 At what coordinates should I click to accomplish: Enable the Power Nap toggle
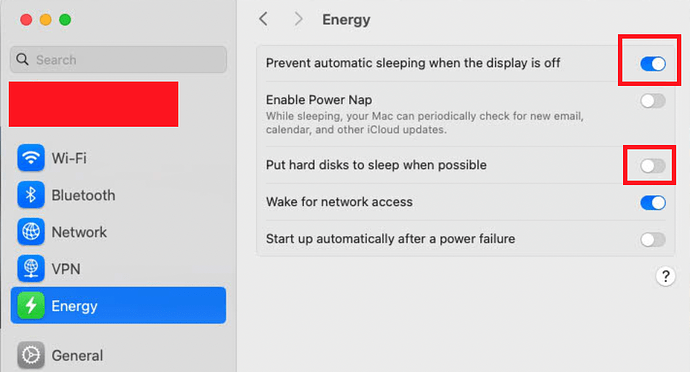click(653, 101)
